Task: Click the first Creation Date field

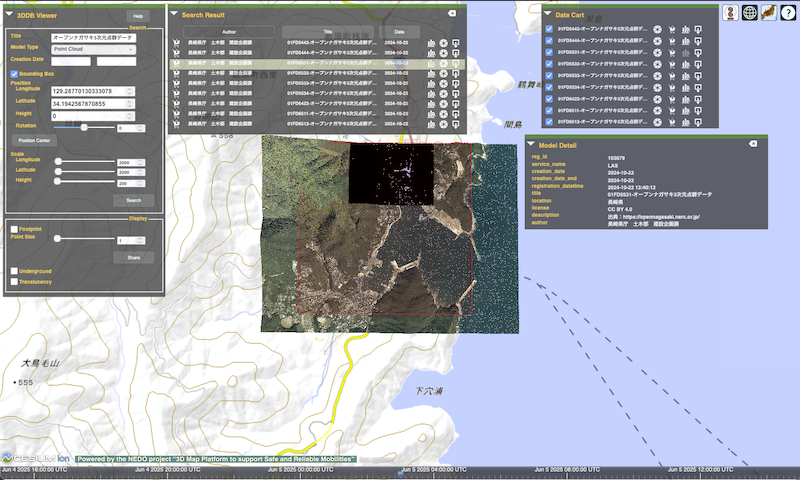Action: (x=71, y=61)
